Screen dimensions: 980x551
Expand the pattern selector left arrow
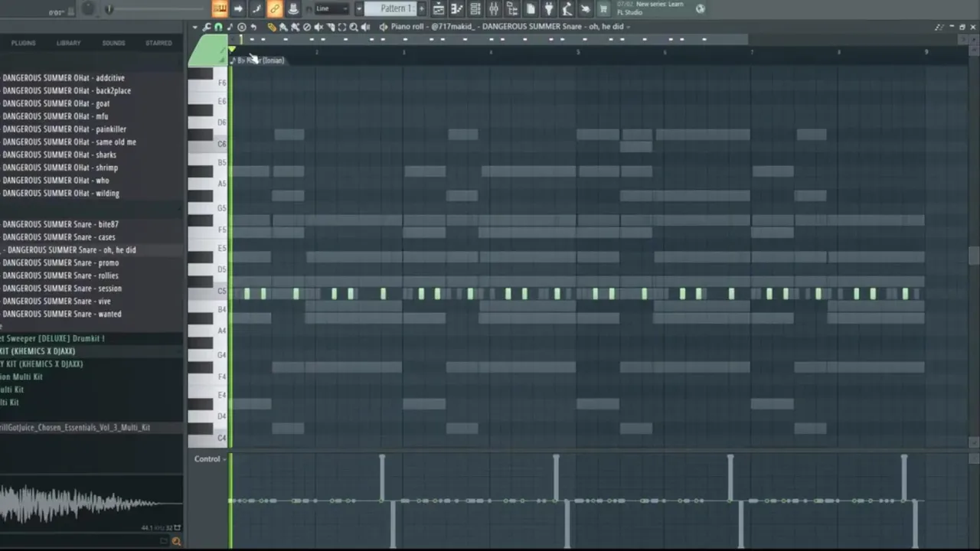359,8
